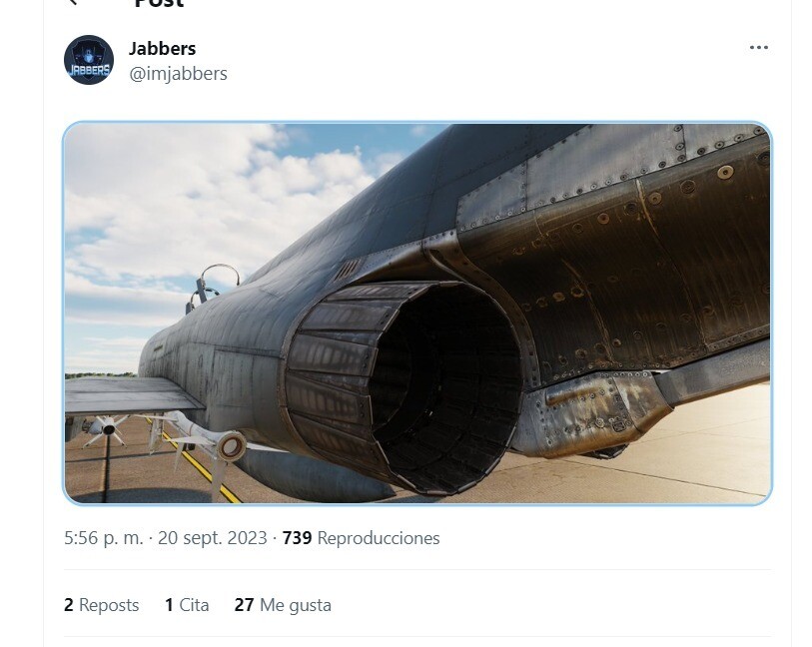Click the 20 sept. 2023 date
This screenshot has width=812, height=647.
point(213,538)
